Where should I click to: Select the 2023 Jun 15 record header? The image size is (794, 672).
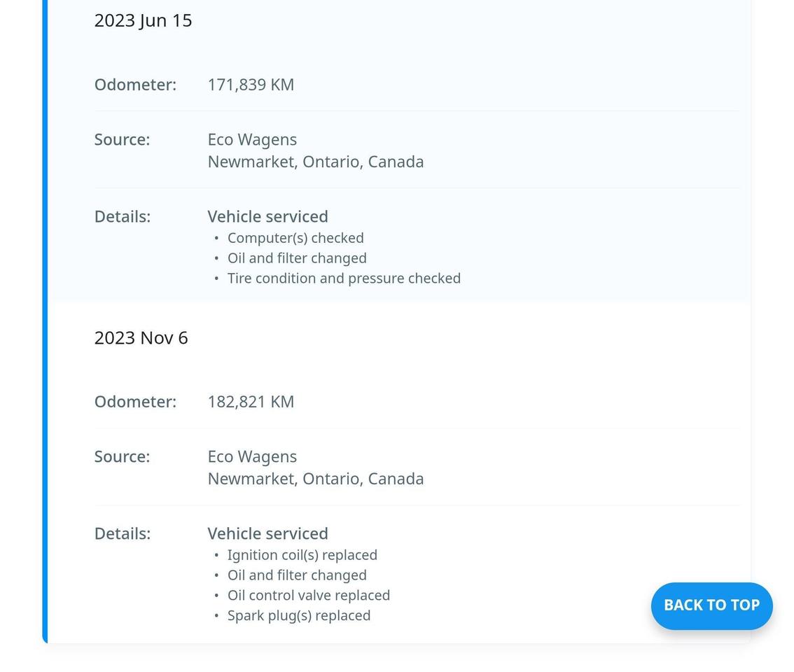point(143,20)
